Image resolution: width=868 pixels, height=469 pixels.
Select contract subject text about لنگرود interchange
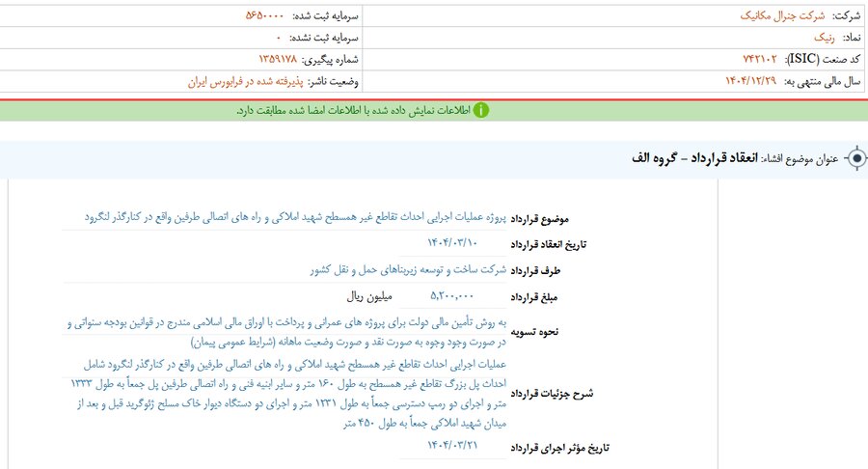pos(295,217)
